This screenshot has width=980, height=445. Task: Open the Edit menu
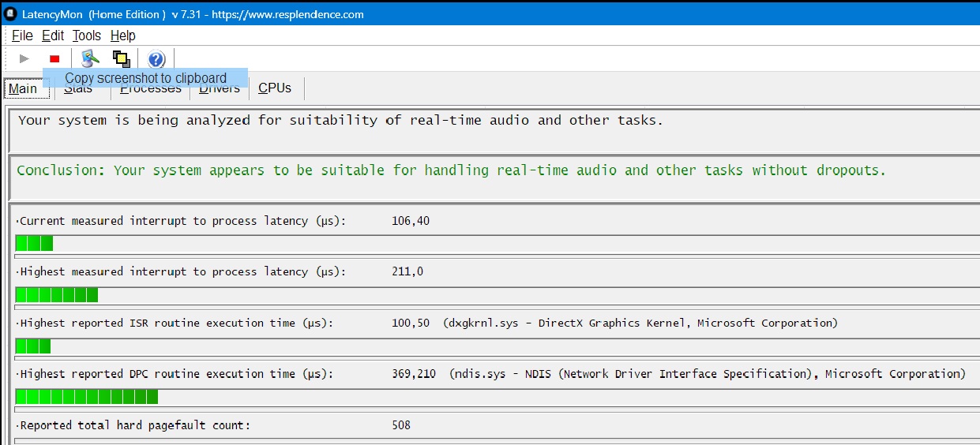pos(53,36)
